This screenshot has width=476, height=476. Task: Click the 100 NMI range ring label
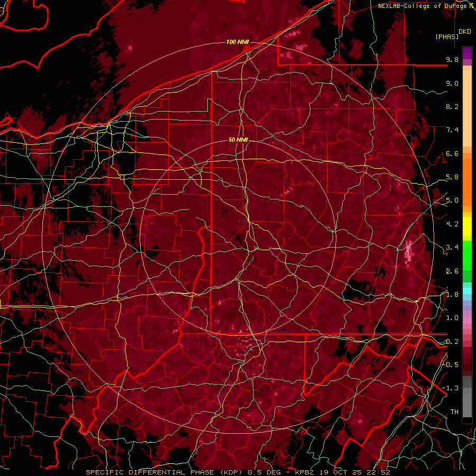(x=237, y=42)
